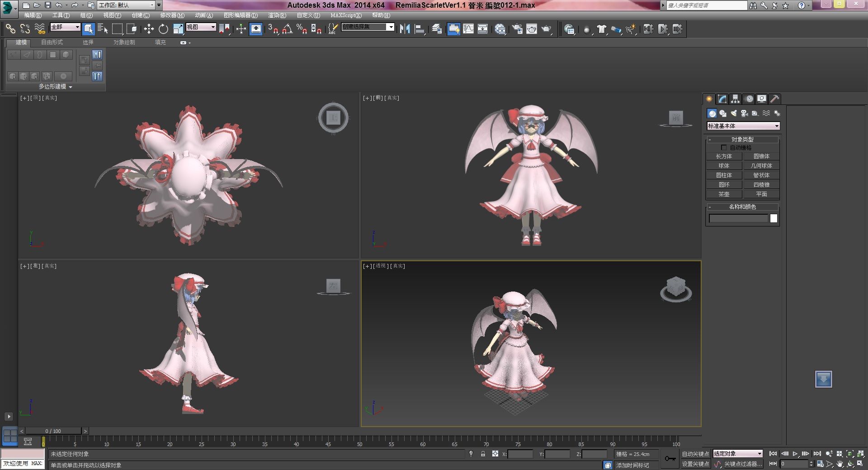Image resolution: width=868 pixels, height=470 pixels.
Task: Open the Select by Name tool
Action: pyautogui.click(x=103, y=29)
